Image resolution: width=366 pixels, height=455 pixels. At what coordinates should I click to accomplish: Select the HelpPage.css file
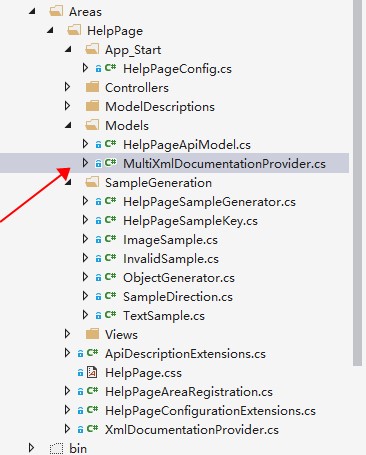tap(143, 373)
